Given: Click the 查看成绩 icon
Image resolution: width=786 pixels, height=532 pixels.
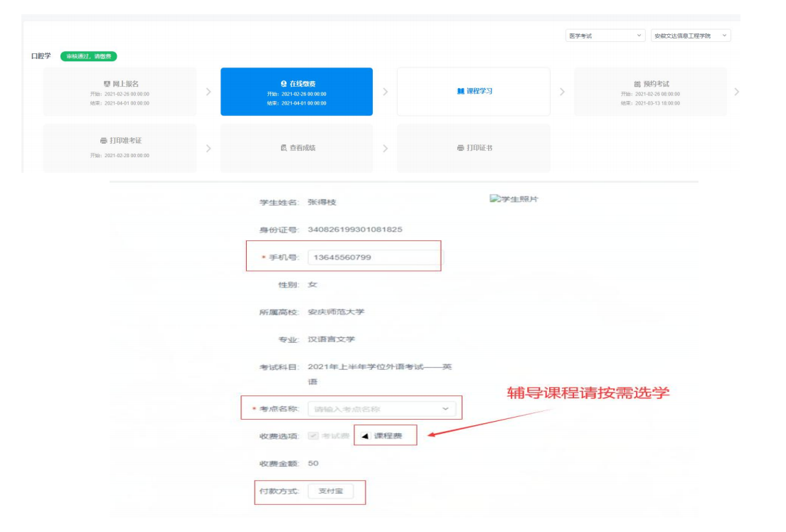Looking at the screenshot, I should click(283, 148).
